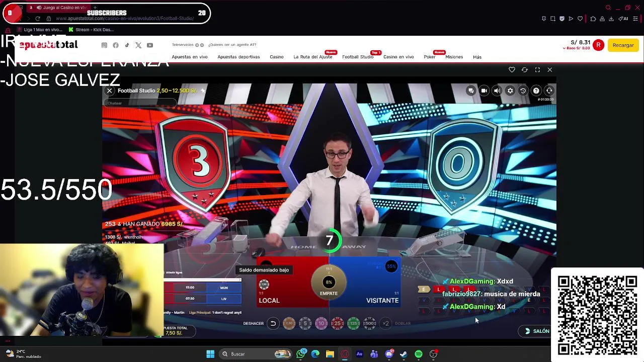Image resolution: width=644 pixels, height=362 pixels.
Task: Click the ad blocker shield icon
Action: tap(562, 19)
